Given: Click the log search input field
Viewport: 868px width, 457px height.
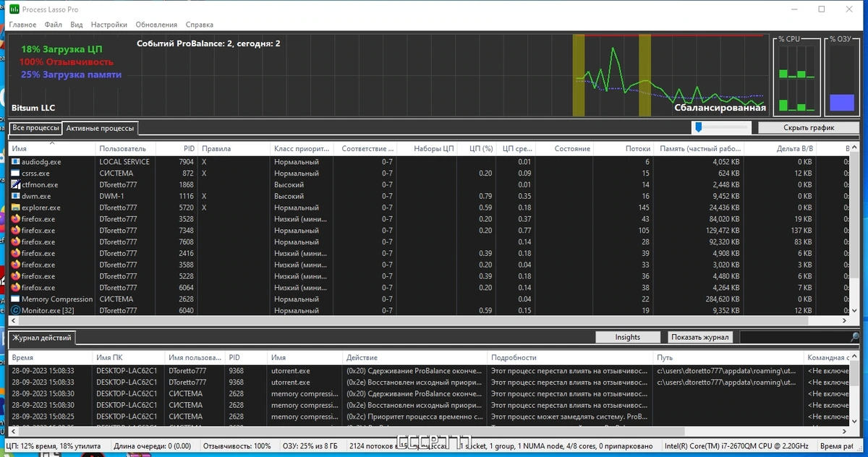Looking at the screenshot, I should click(794, 338).
